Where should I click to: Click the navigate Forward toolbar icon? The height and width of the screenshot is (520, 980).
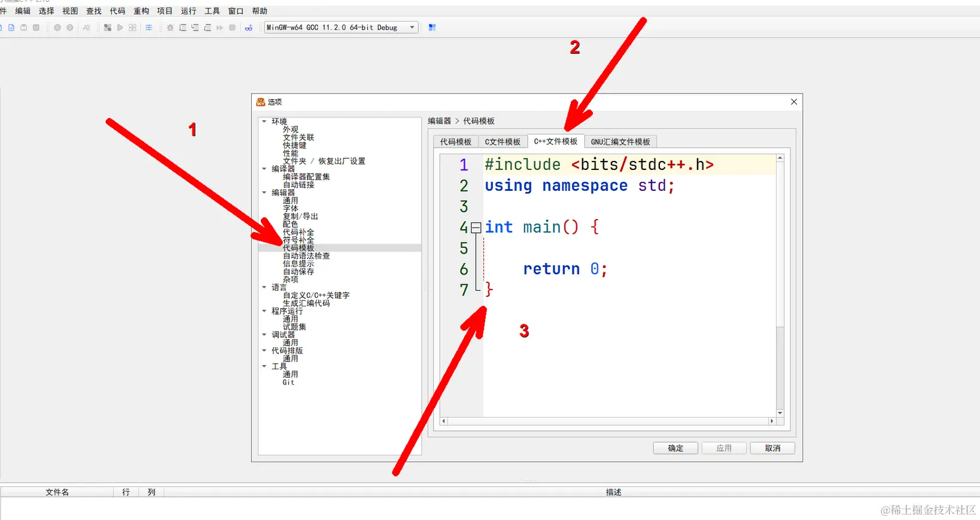point(70,28)
